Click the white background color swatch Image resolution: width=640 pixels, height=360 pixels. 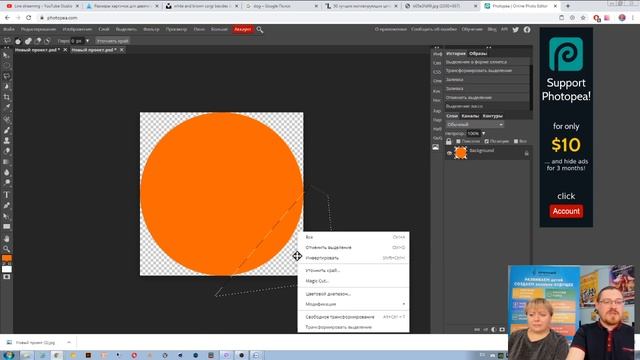click(7, 269)
